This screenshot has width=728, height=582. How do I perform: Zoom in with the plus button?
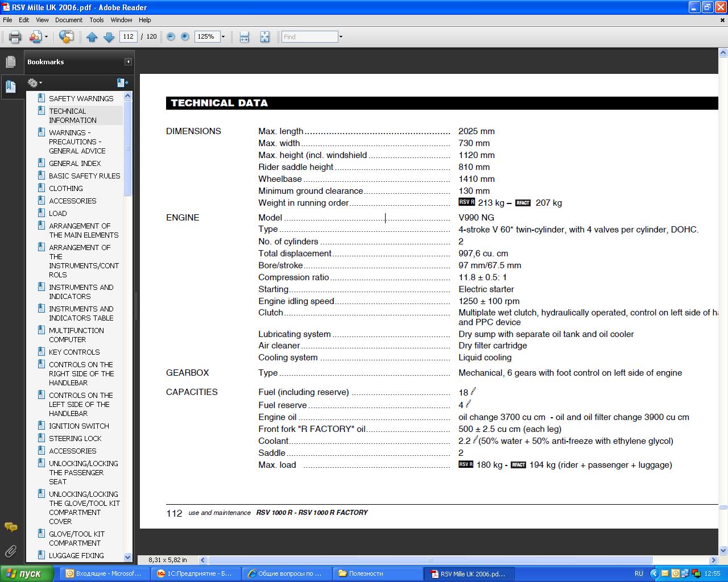pos(185,36)
